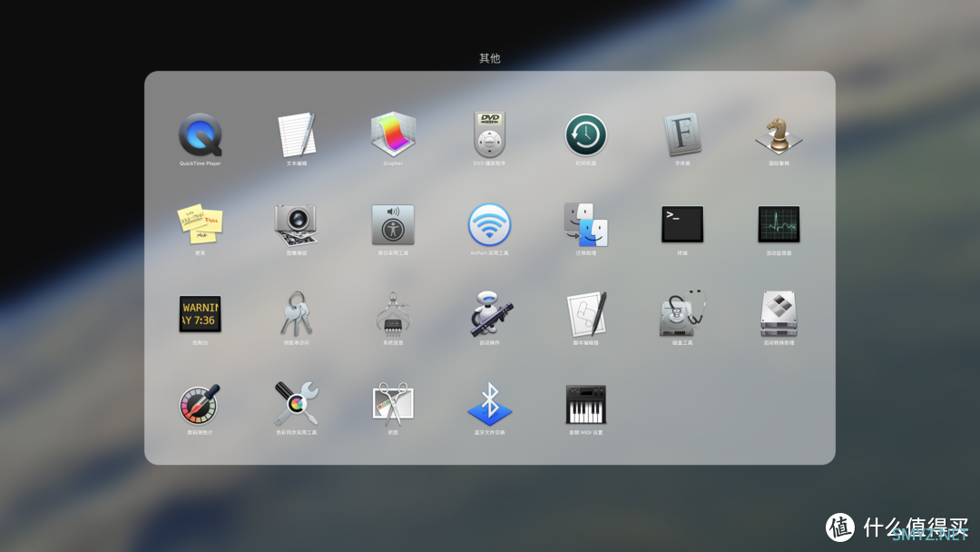Open the Grapher app icon

pos(393,134)
